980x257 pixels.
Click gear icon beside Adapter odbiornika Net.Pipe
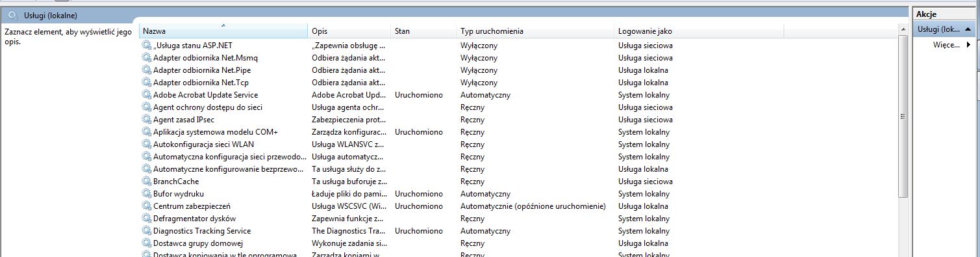[146, 70]
